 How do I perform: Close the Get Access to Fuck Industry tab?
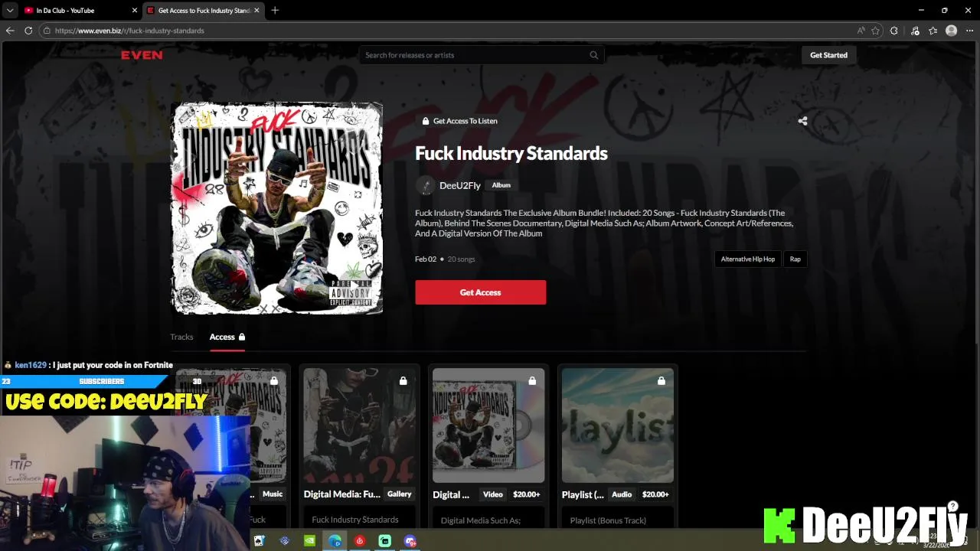(x=257, y=11)
